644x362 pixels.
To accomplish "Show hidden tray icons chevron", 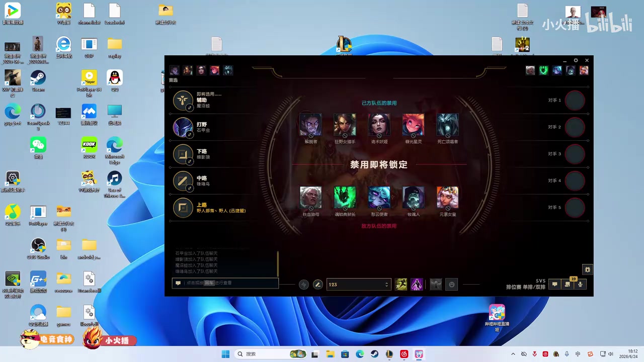I will 513,354.
